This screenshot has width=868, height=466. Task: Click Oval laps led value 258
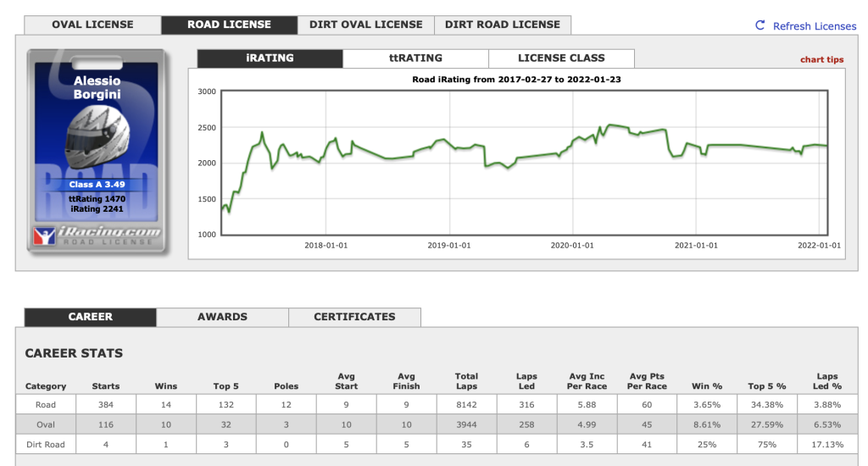526,424
